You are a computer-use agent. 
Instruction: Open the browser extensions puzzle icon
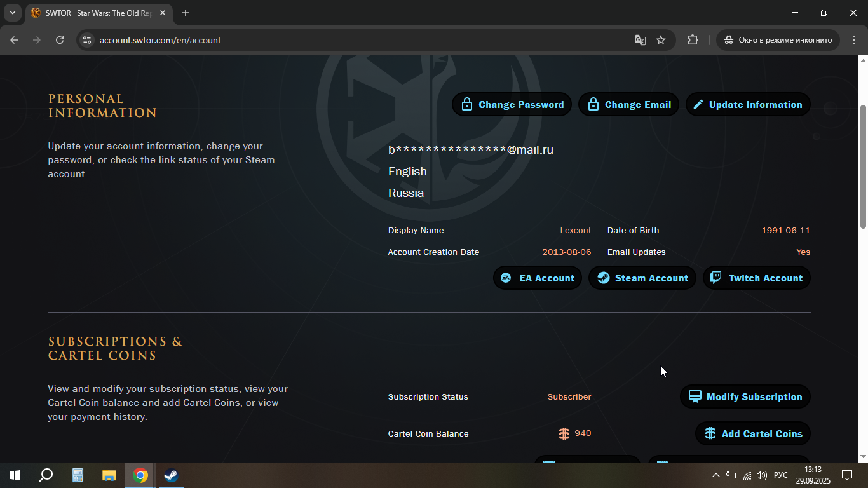(693, 40)
